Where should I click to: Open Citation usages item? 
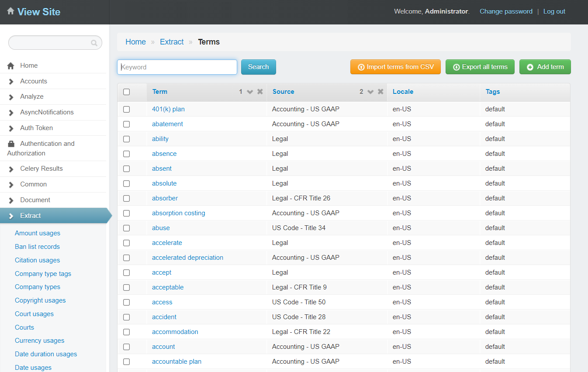pos(37,260)
